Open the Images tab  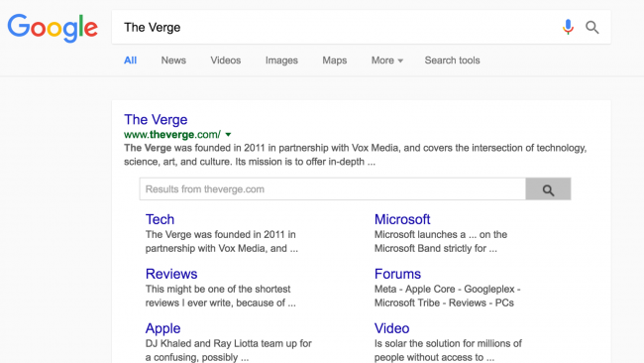pos(281,60)
